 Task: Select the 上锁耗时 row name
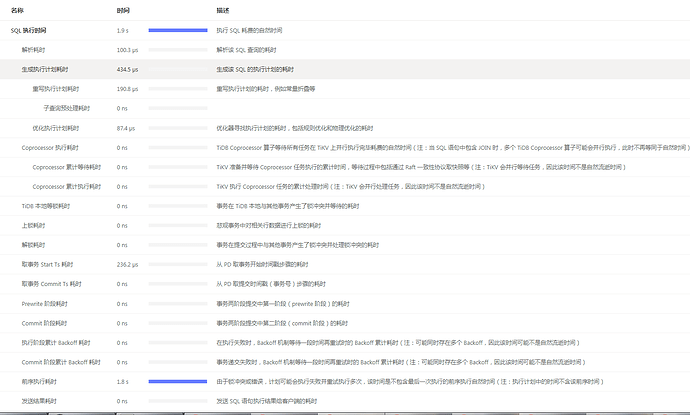coord(33,225)
